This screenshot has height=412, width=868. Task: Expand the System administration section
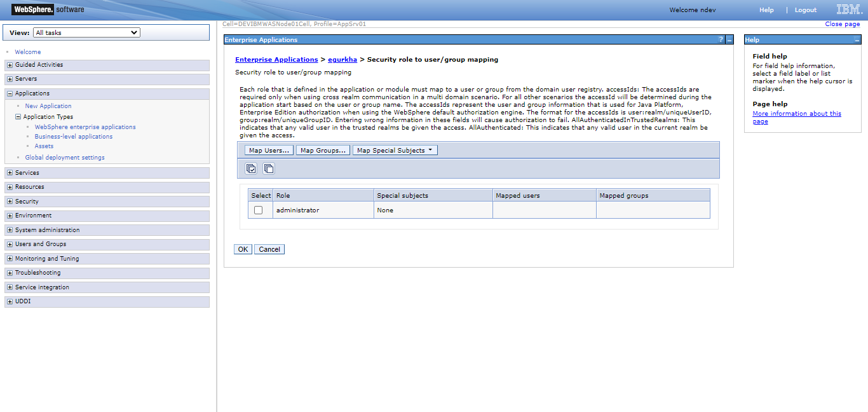pos(10,230)
